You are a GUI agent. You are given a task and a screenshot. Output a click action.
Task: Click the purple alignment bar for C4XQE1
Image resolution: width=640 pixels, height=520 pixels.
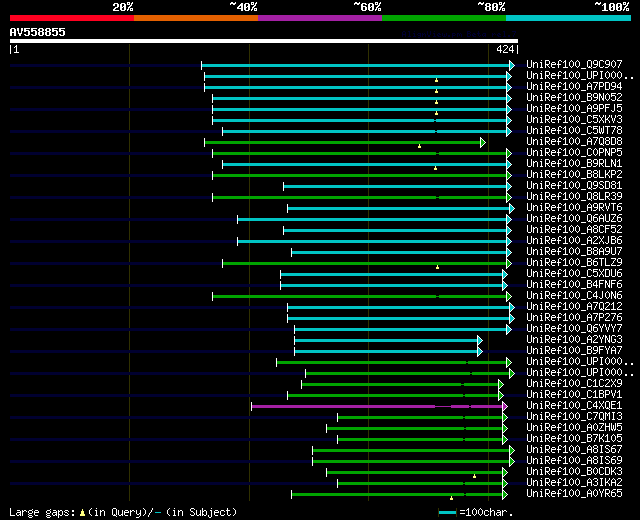(377, 407)
